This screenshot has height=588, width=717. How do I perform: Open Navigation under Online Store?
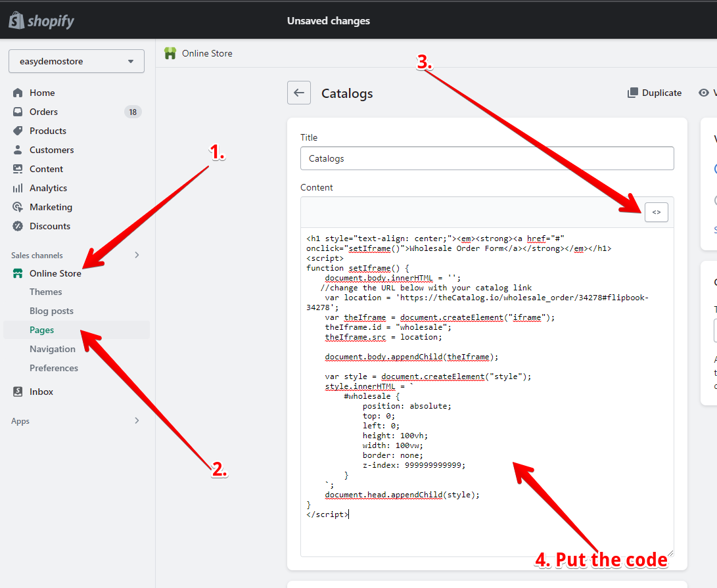pyautogui.click(x=53, y=350)
